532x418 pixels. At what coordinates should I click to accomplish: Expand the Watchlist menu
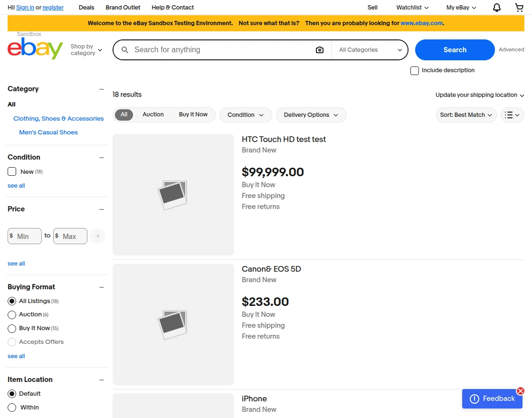click(412, 8)
